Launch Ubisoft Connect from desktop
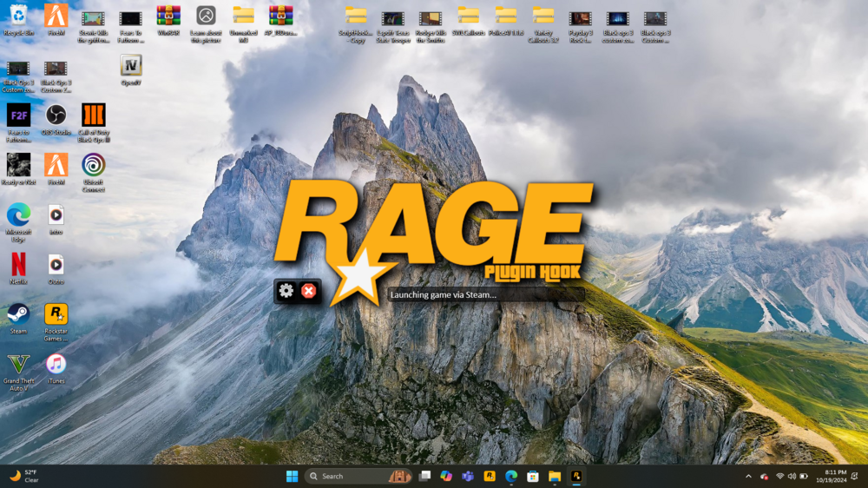The width and height of the screenshot is (868, 488). [x=94, y=173]
